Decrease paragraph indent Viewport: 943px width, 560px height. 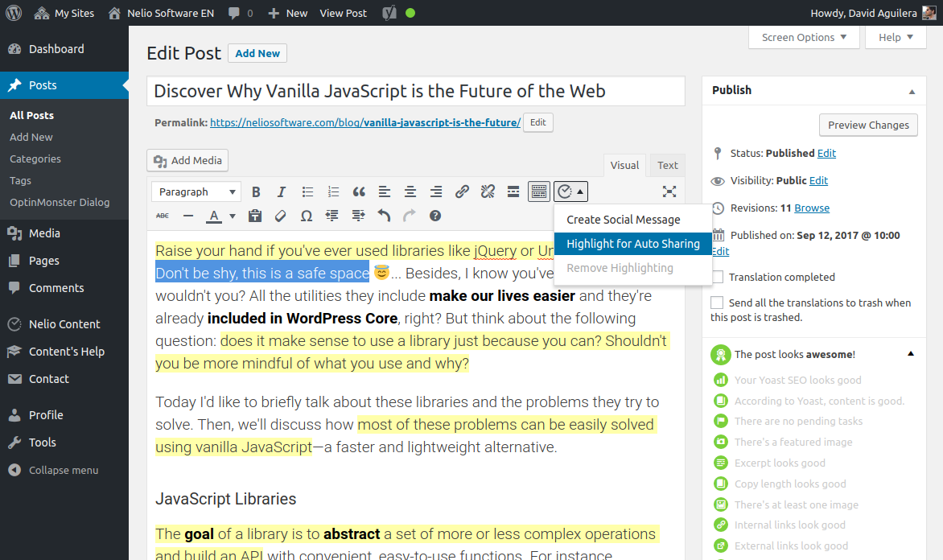(x=332, y=216)
